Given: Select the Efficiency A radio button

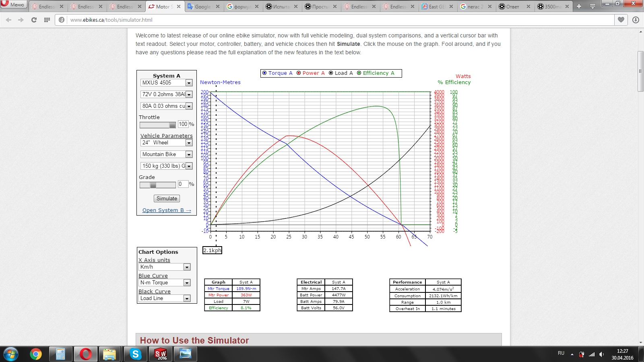Looking at the screenshot, I should [x=359, y=73].
